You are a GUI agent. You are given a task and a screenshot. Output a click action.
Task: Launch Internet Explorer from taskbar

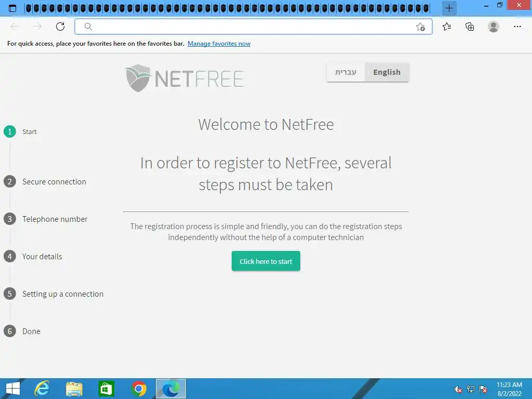(x=42, y=389)
